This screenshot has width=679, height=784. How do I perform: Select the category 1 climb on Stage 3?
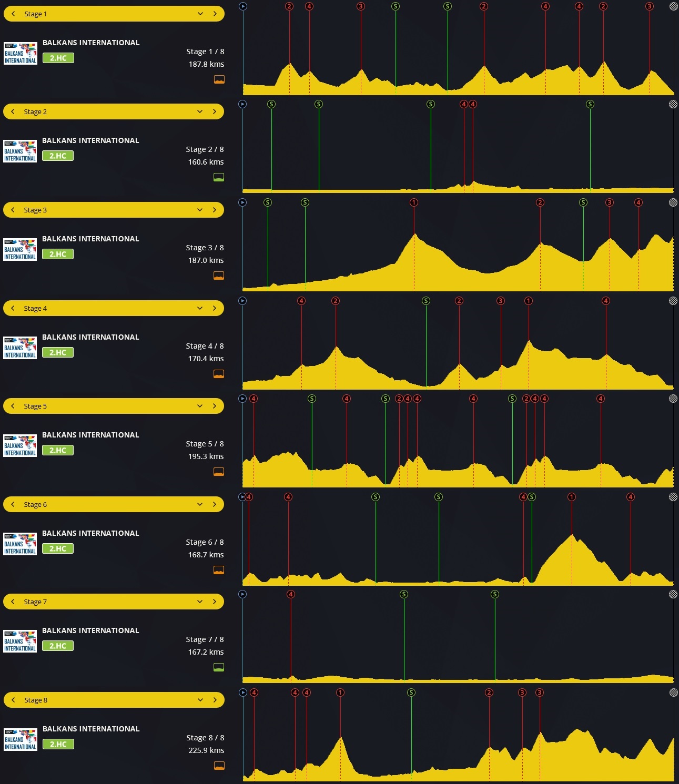coord(414,202)
